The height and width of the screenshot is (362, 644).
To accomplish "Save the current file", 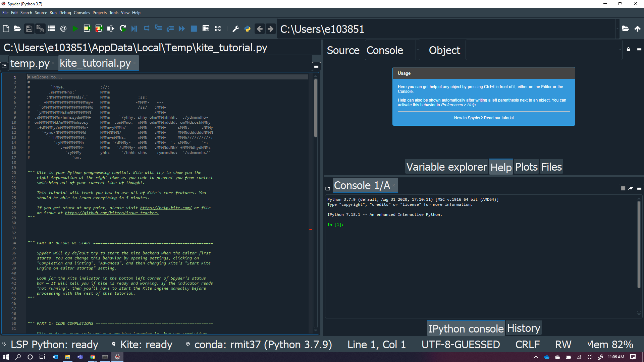I will click(x=29, y=29).
